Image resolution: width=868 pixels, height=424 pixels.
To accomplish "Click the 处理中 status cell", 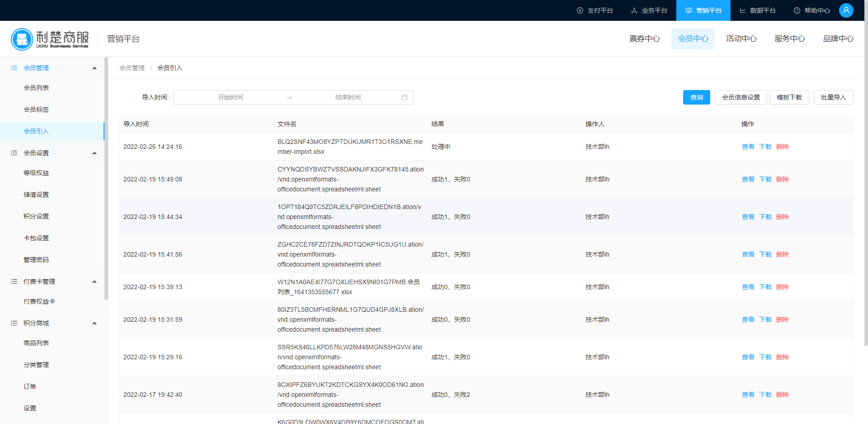I will tap(441, 147).
